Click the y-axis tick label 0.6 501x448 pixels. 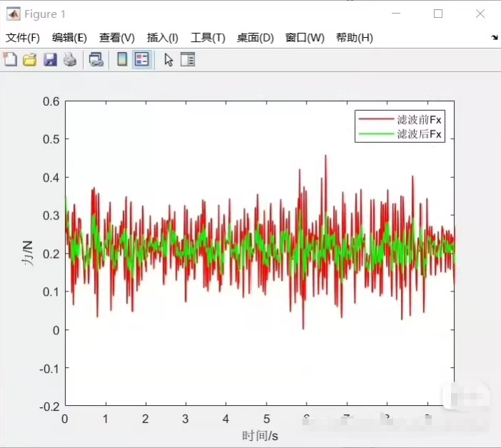click(51, 101)
